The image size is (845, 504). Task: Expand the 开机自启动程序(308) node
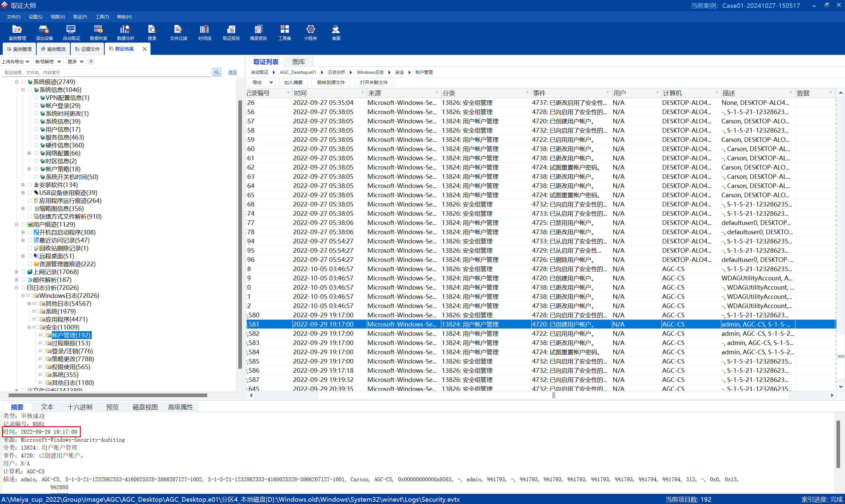pos(23,232)
